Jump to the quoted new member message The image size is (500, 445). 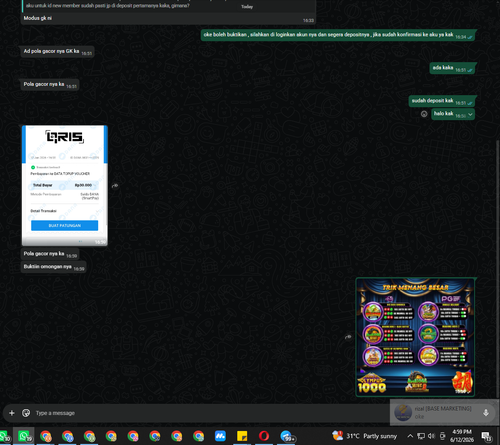[x=168, y=6]
